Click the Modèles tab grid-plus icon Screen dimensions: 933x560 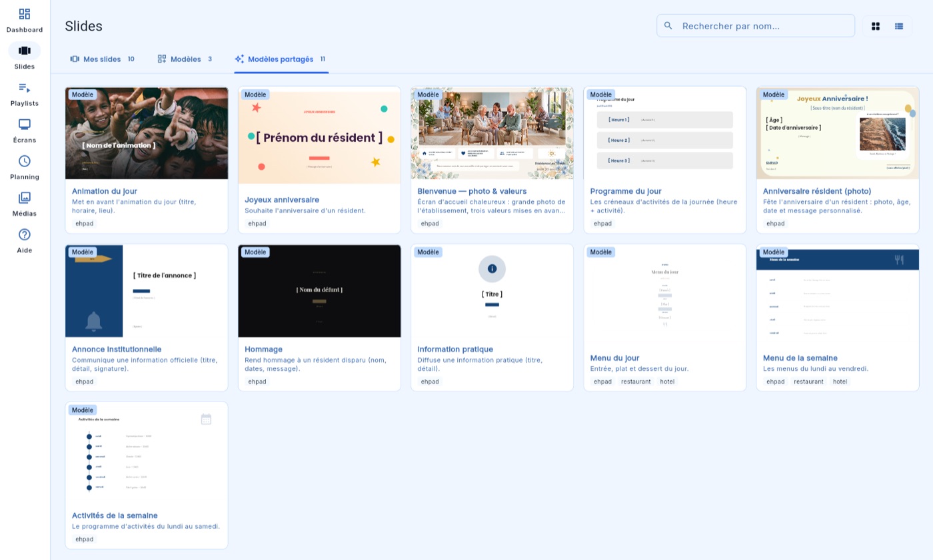click(x=162, y=59)
